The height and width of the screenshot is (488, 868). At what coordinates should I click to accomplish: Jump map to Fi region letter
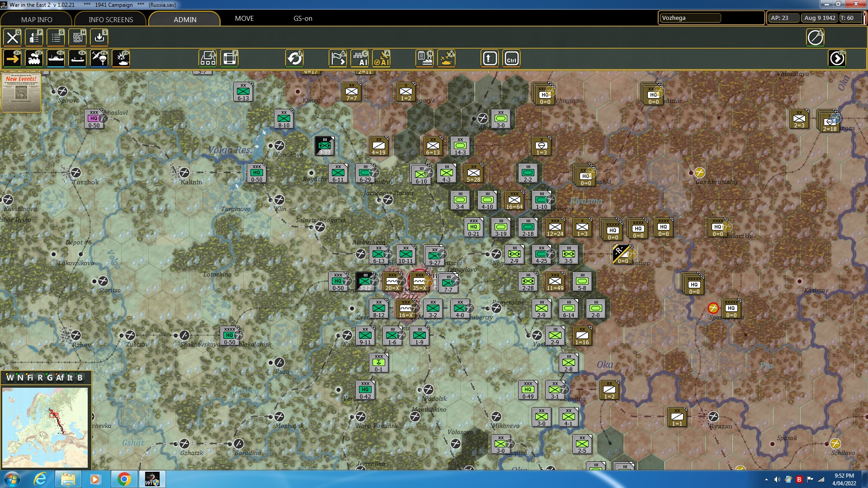[30, 378]
